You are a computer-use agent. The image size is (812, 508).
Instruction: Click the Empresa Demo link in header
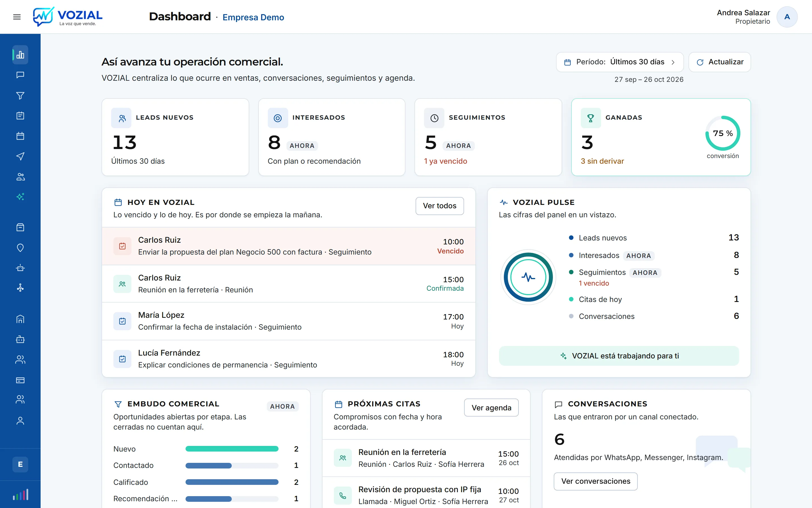253,17
